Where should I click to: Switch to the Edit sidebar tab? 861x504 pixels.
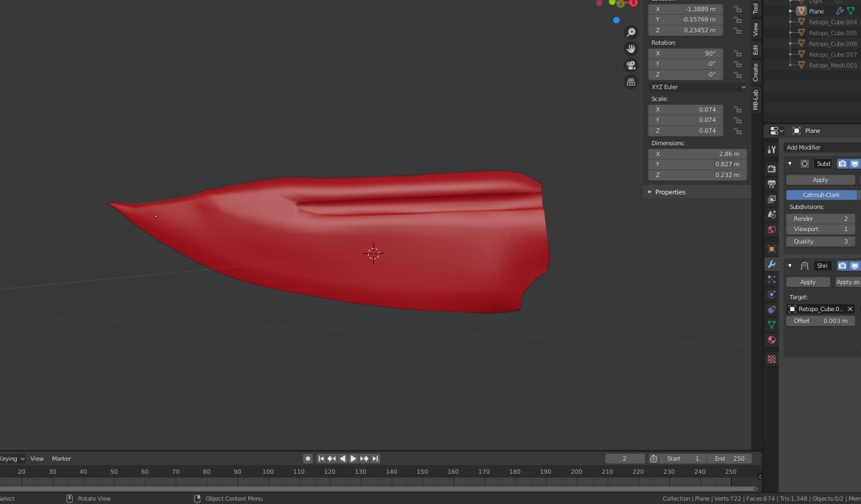click(x=755, y=50)
